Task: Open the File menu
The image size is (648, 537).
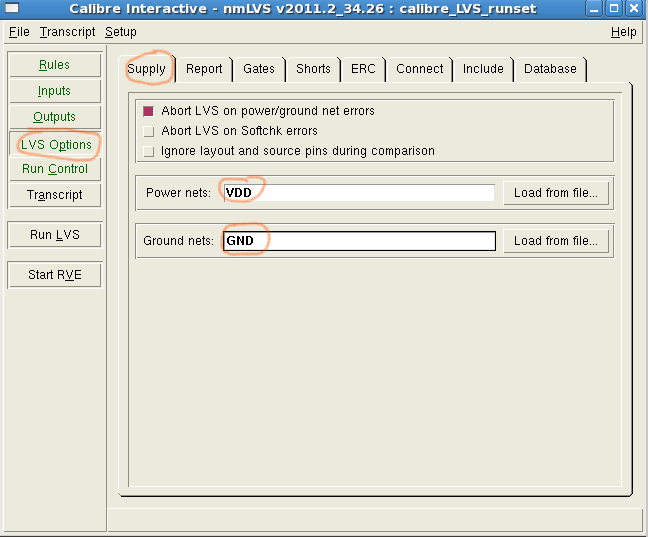Action: (x=19, y=32)
